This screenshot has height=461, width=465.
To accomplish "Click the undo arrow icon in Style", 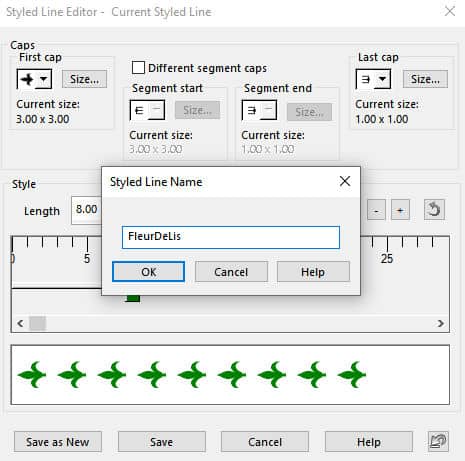I will (x=434, y=210).
